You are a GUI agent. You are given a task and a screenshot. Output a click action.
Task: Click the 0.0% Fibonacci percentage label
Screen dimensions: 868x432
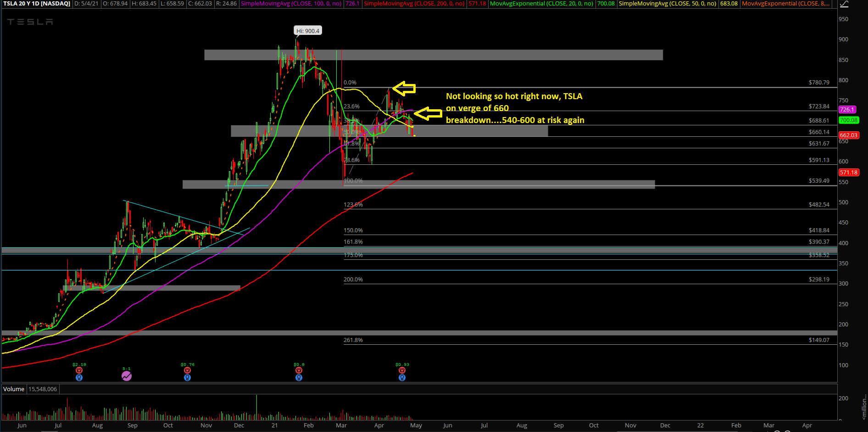(350, 83)
